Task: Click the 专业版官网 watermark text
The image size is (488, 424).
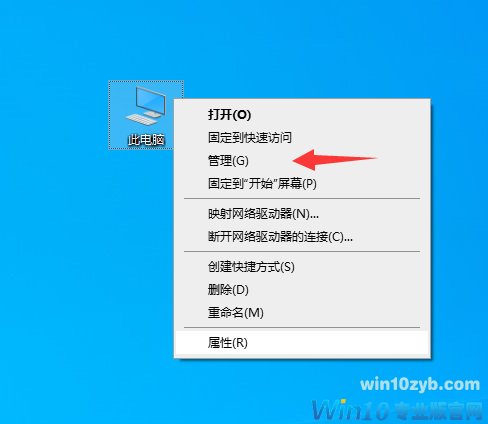Action: coord(438,411)
